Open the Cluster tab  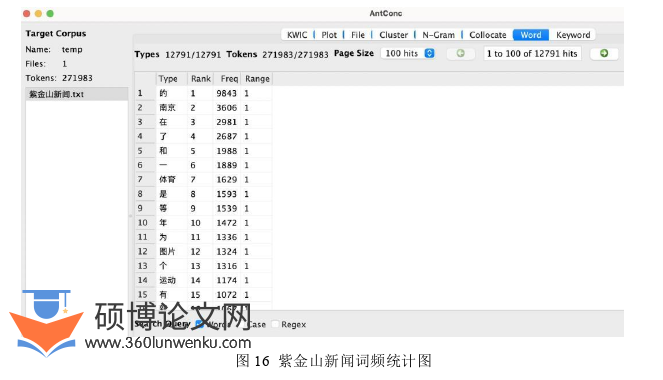(393, 35)
